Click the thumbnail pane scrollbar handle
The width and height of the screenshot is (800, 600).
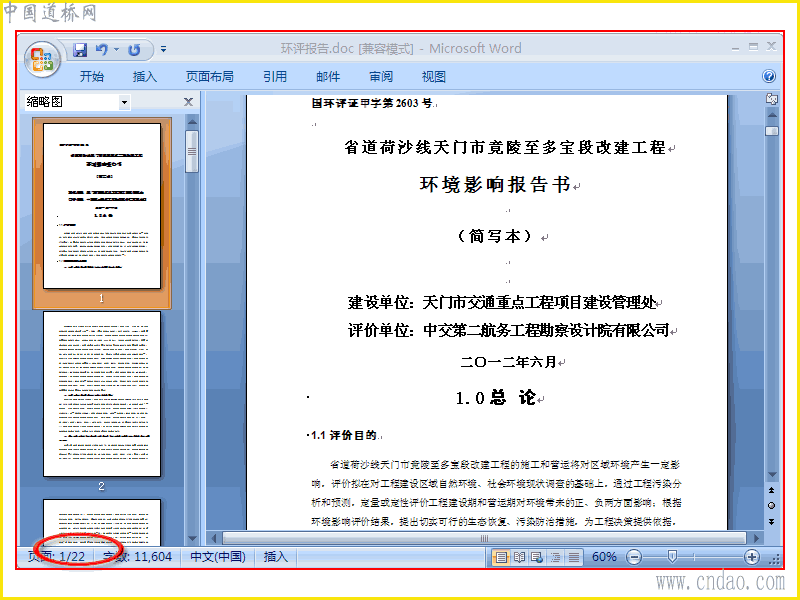(x=192, y=152)
